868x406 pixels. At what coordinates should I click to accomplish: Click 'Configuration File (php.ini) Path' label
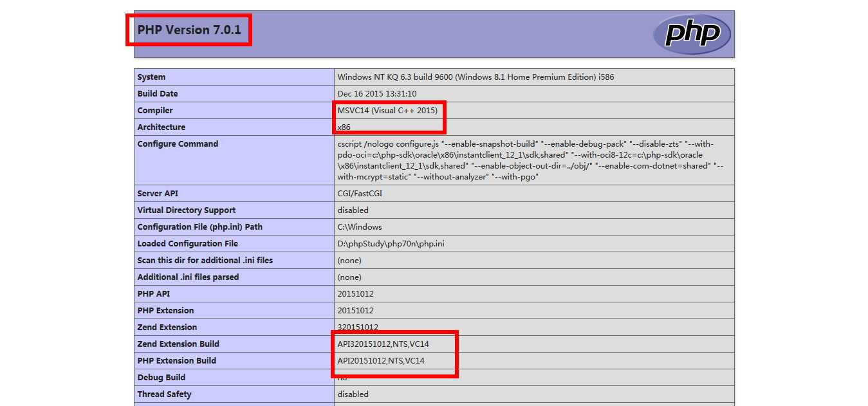point(199,227)
